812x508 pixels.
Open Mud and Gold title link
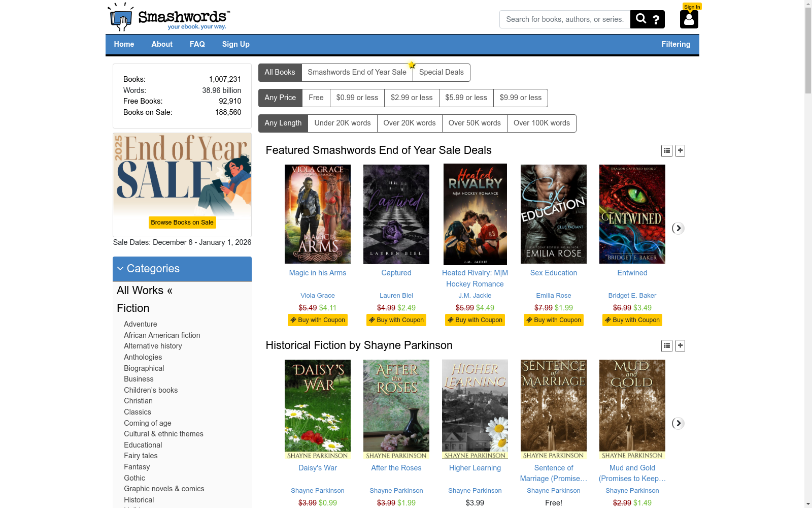632,473
